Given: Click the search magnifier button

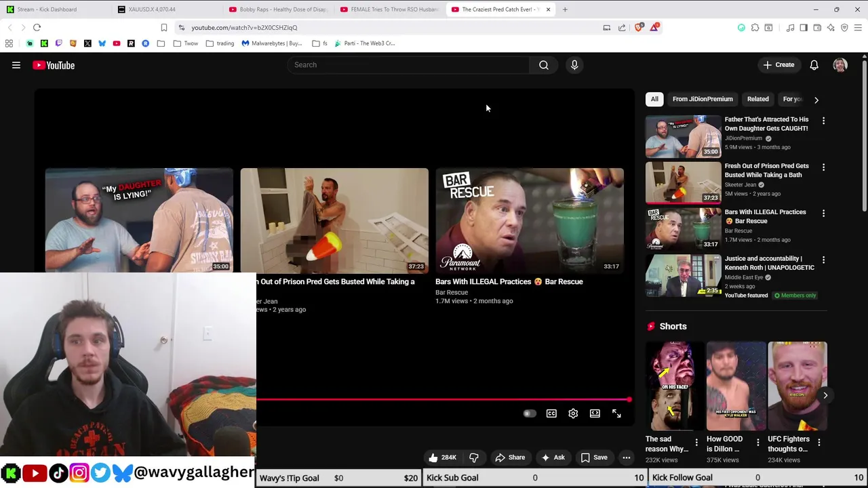Looking at the screenshot, I should click(x=544, y=65).
